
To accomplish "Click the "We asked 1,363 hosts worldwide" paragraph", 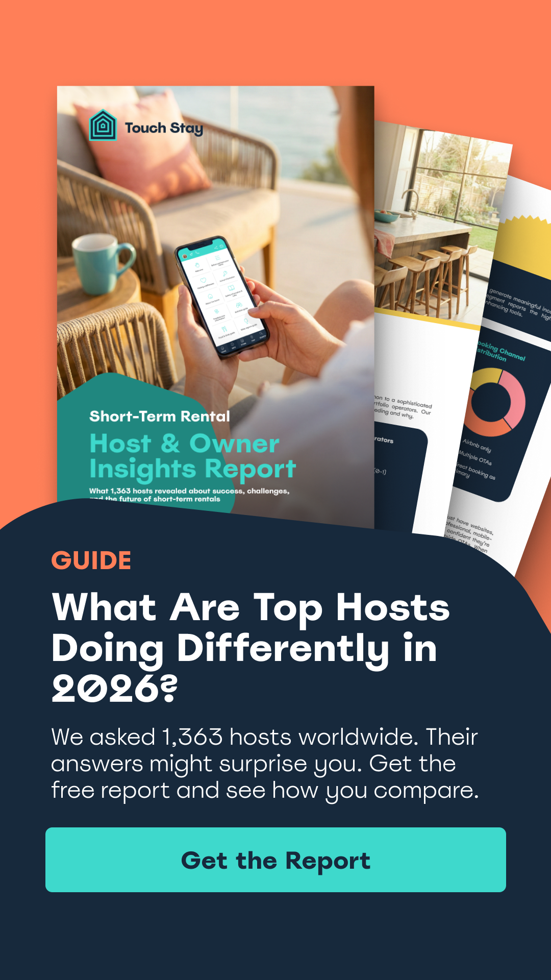I will point(265,764).
